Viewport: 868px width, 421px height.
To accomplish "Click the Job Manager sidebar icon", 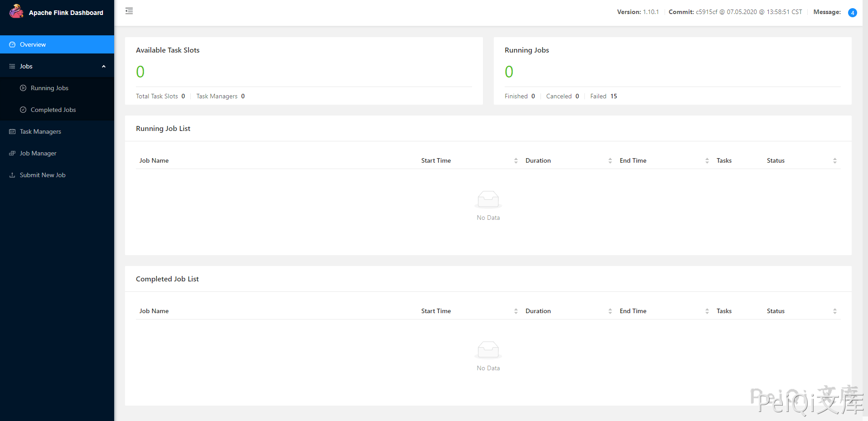I will pos(12,153).
